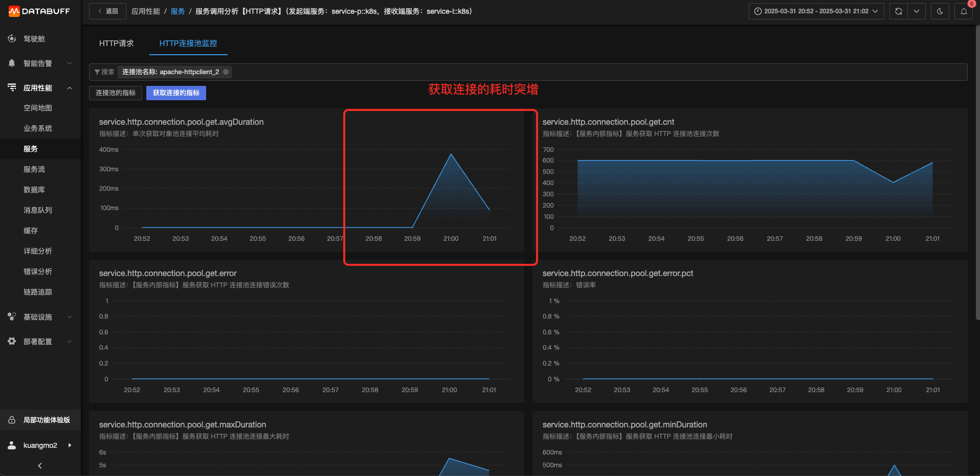Click the 应用性能 breadcrumb
This screenshot has width=980, height=476.
pyautogui.click(x=146, y=11)
